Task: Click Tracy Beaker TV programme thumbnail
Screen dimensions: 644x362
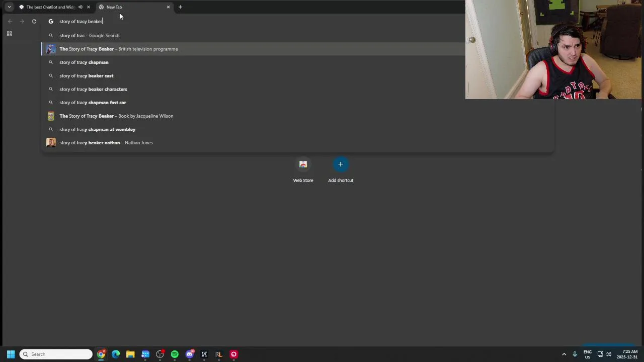Action: (51, 49)
